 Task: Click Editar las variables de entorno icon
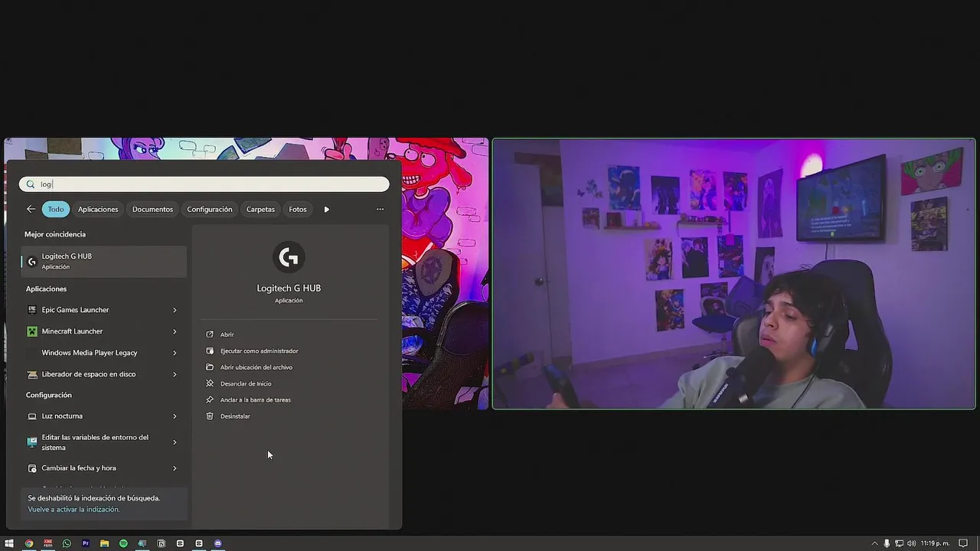31,442
